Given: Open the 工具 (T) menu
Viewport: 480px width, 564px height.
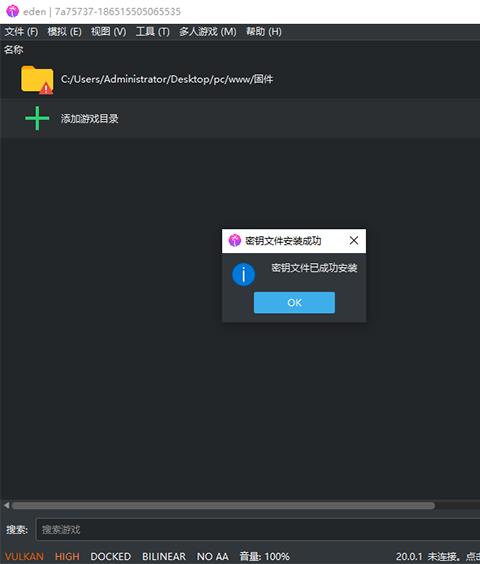Looking at the screenshot, I should (x=153, y=32).
